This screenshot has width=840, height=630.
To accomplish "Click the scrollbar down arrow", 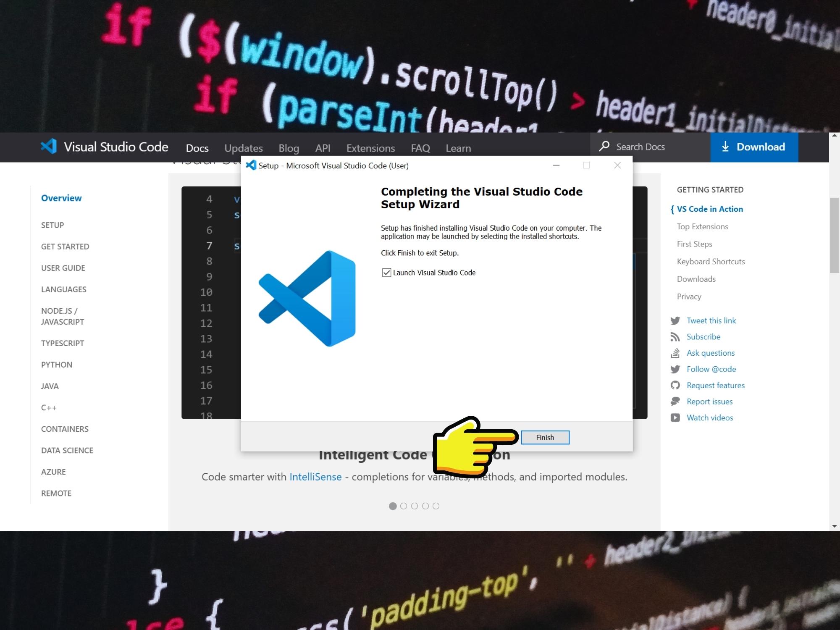I will 834,526.
